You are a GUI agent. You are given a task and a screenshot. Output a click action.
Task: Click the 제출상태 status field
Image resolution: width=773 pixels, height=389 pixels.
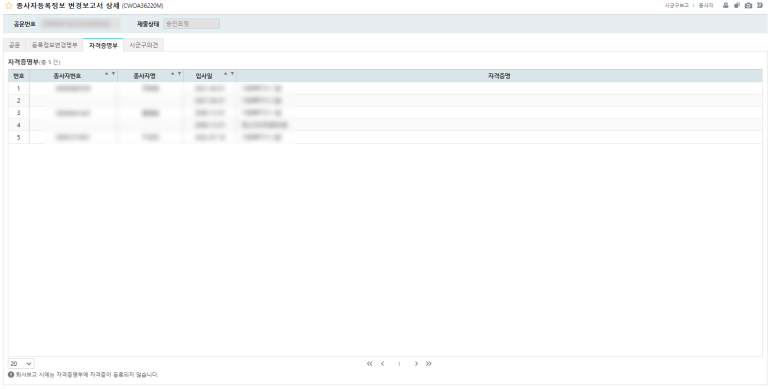click(x=191, y=24)
